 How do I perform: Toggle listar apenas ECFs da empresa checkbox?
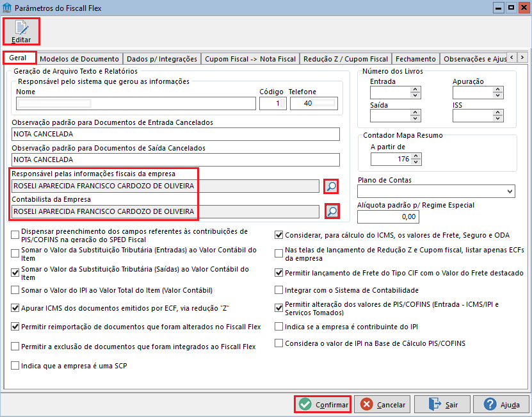(x=278, y=254)
